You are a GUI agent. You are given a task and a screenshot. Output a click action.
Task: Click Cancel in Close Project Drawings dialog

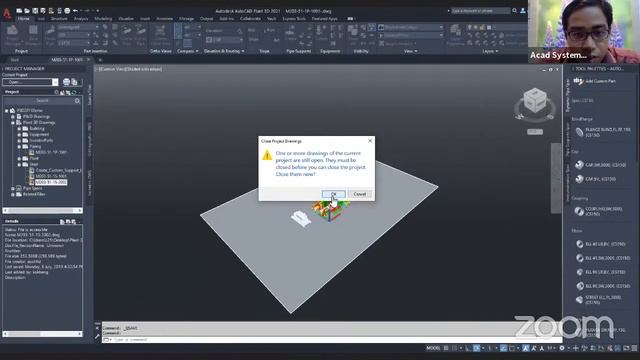pos(360,194)
